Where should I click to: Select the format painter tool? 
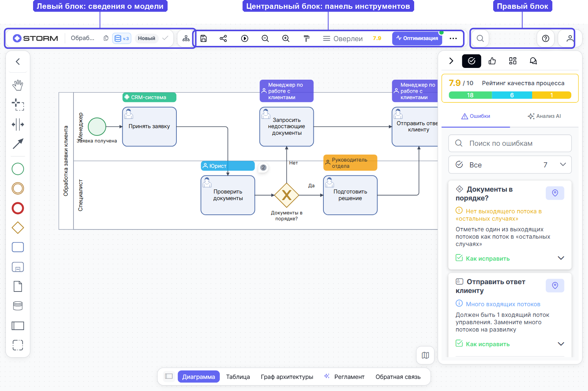coord(306,39)
